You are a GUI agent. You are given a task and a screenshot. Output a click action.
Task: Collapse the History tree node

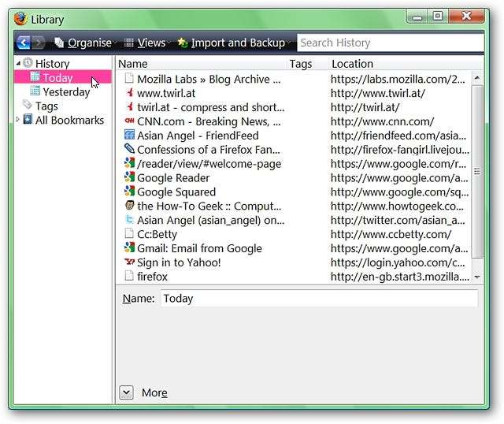pos(18,64)
